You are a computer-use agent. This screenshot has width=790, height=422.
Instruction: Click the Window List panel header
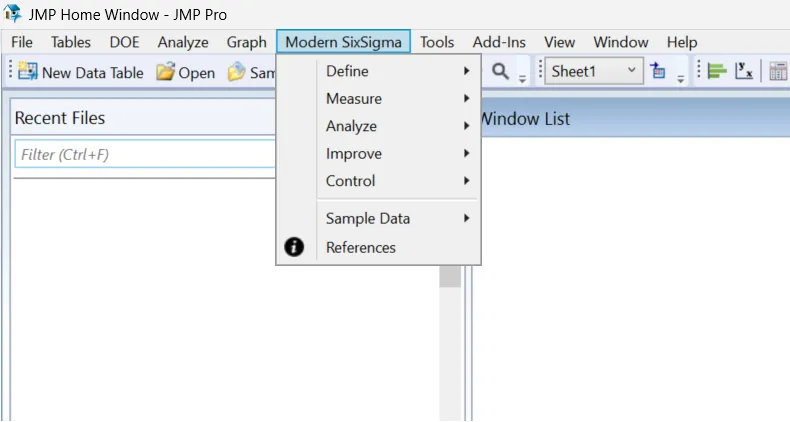pos(635,118)
